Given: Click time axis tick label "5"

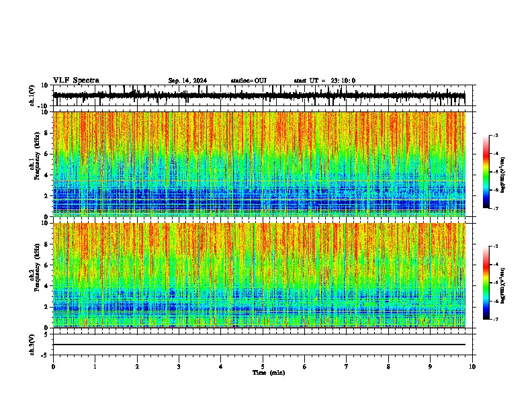Looking at the screenshot, I should point(263,367).
